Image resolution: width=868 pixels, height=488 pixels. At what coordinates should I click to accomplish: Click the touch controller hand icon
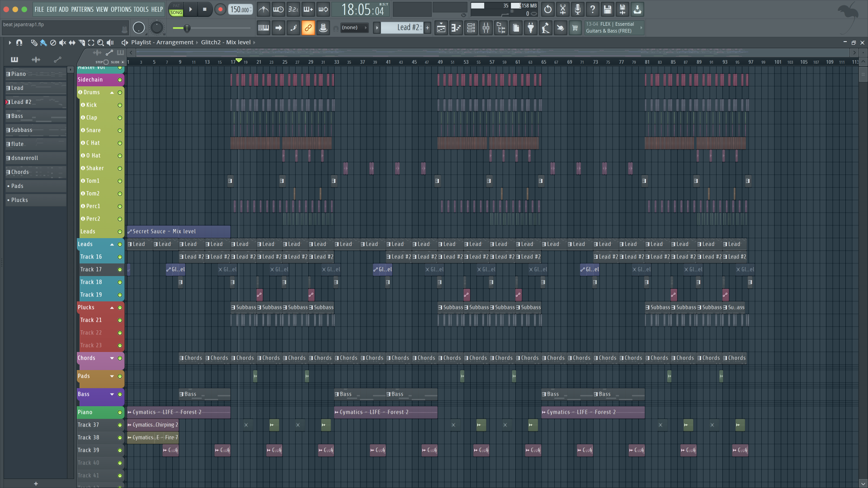click(561, 28)
